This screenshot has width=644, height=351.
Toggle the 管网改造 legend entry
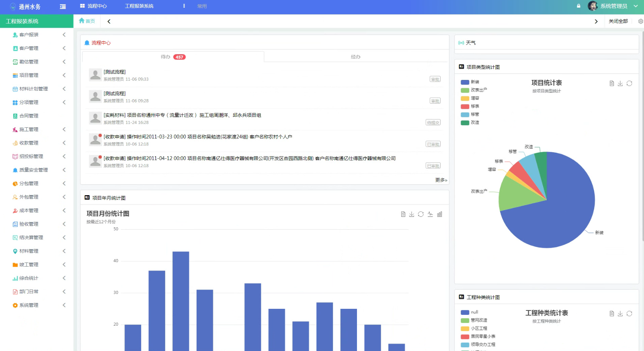pos(474,320)
